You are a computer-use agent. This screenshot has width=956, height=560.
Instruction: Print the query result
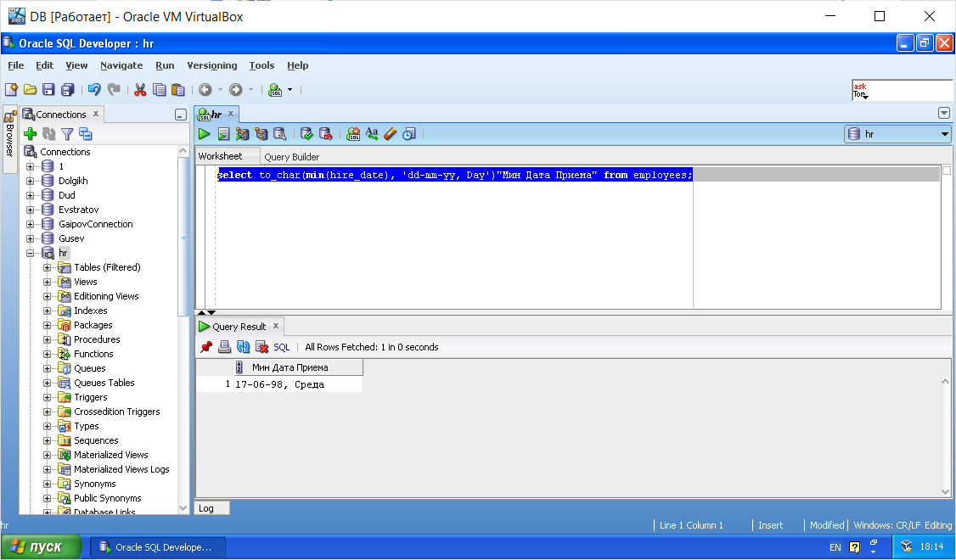coord(224,347)
